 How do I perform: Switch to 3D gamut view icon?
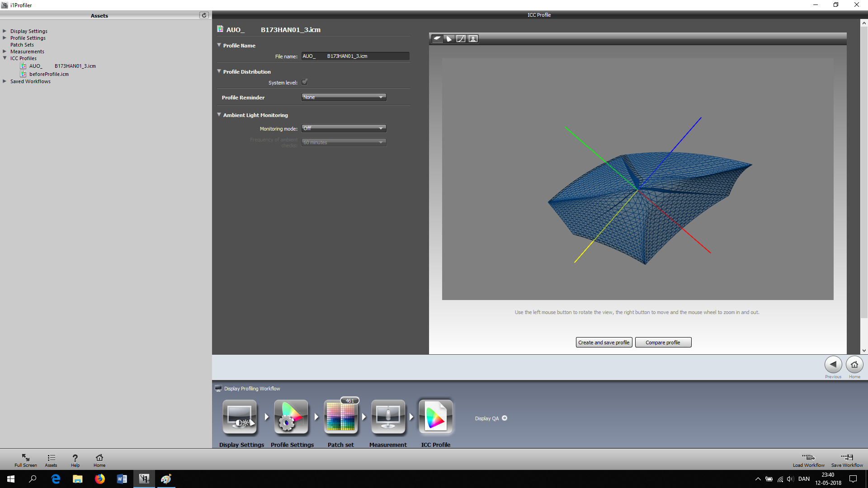coord(437,39)
